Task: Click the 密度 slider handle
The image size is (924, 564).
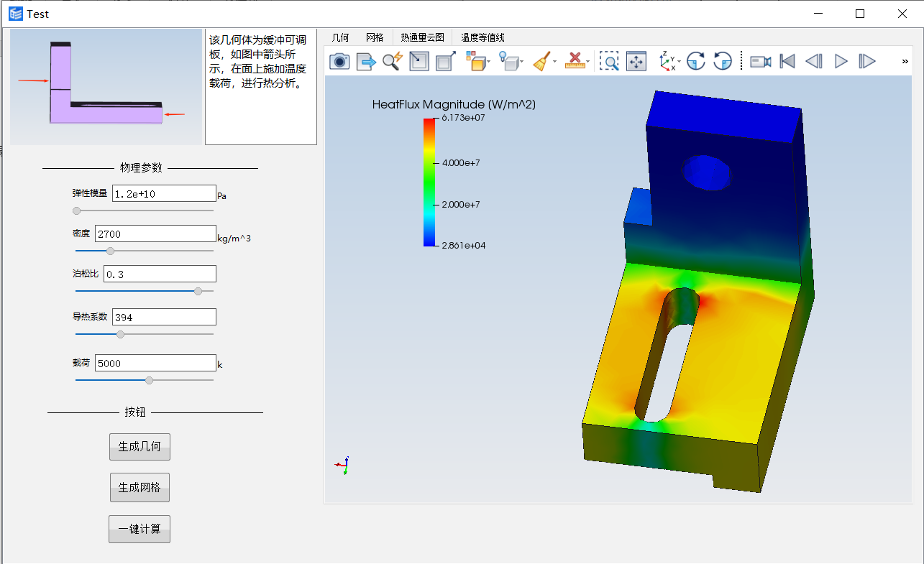Action: (110, 251)
